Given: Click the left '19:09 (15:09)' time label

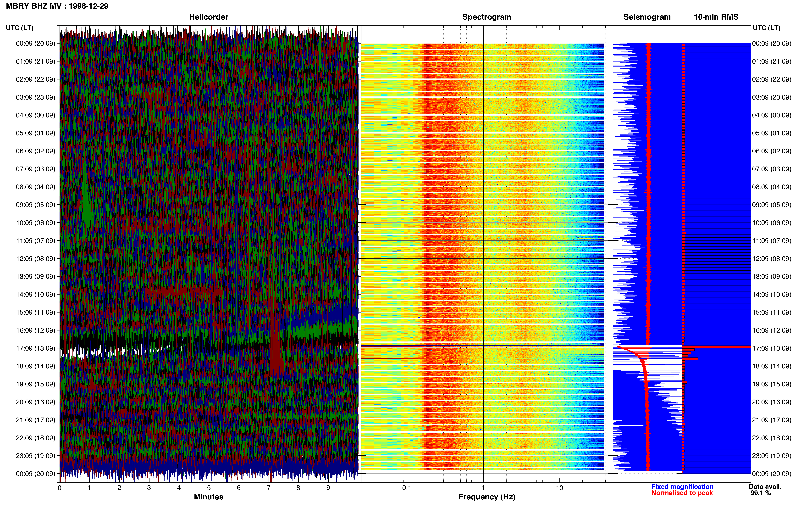Looking at the screenshot, I should [36, 384].
